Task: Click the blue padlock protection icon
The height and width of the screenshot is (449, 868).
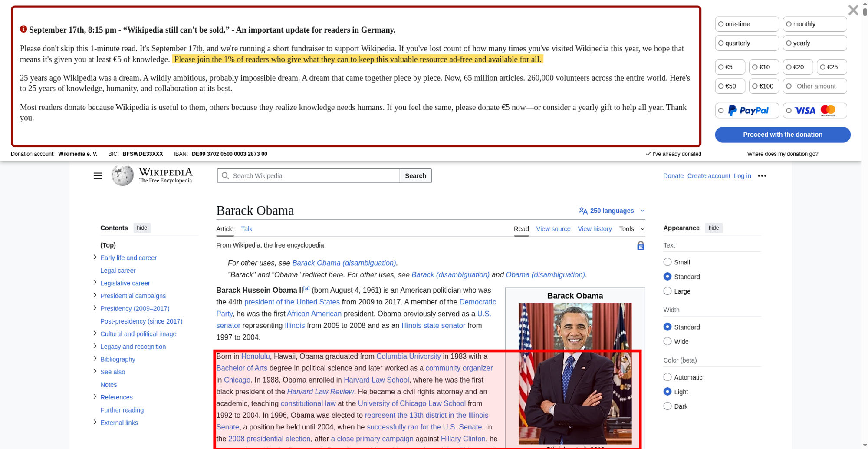Action: click(641, 246)
